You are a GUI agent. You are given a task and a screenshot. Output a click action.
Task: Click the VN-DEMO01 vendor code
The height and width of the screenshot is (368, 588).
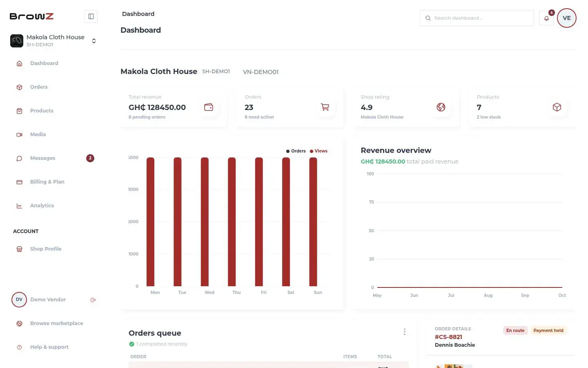[x=261, y=72]
